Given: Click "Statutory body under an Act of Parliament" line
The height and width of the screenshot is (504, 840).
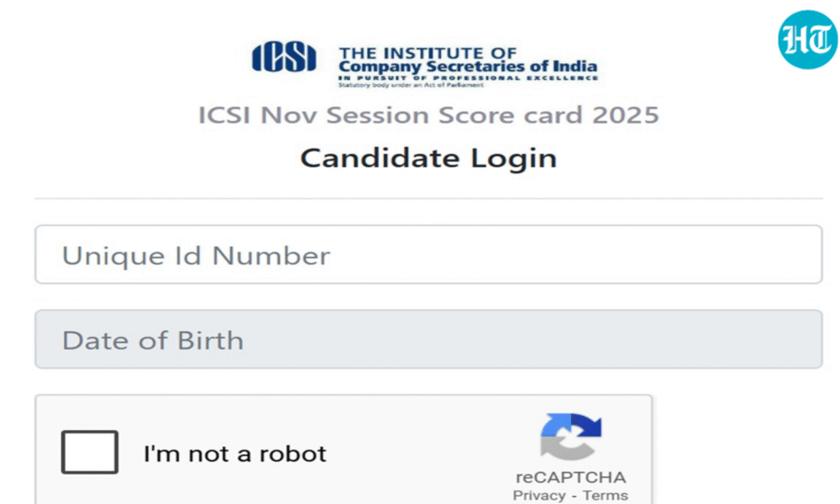Looking at the screenshot, I should (411, 85).
